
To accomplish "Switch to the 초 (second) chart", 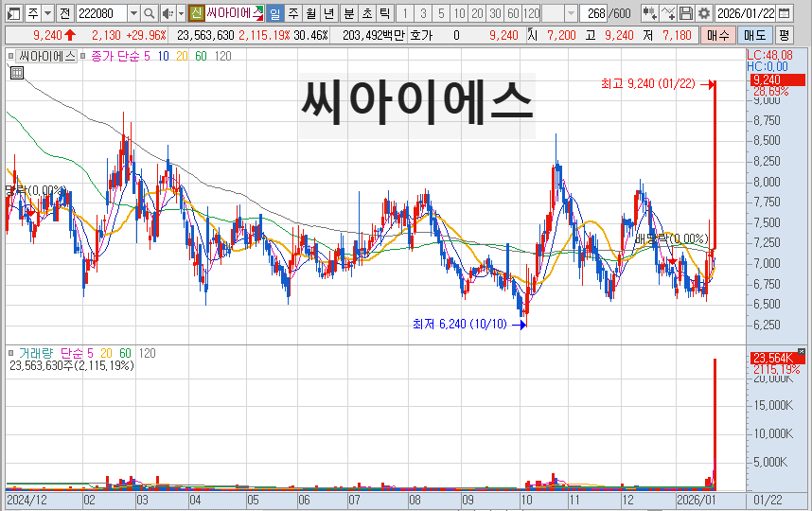I will pos(366,13).
